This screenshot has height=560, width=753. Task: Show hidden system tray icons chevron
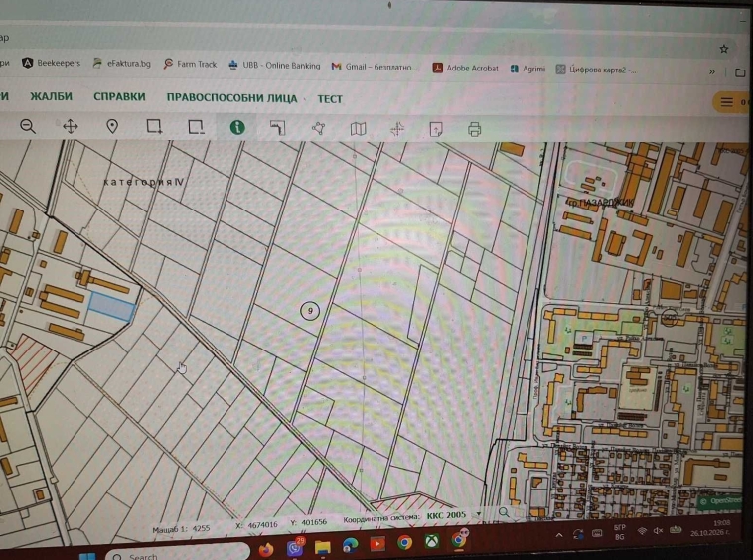point(559,535)
